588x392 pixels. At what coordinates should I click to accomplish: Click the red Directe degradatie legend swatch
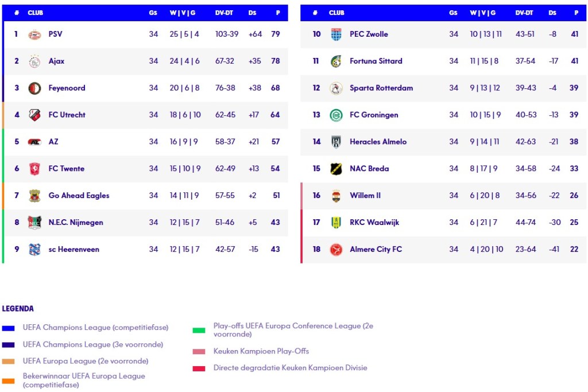tap(199, 368)
